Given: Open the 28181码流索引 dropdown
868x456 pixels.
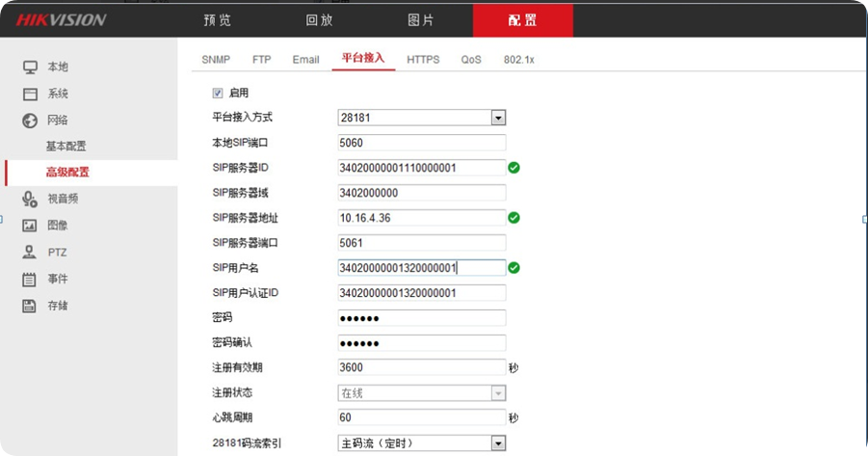Looking at the screenshot, I should [x=421, y=443].
